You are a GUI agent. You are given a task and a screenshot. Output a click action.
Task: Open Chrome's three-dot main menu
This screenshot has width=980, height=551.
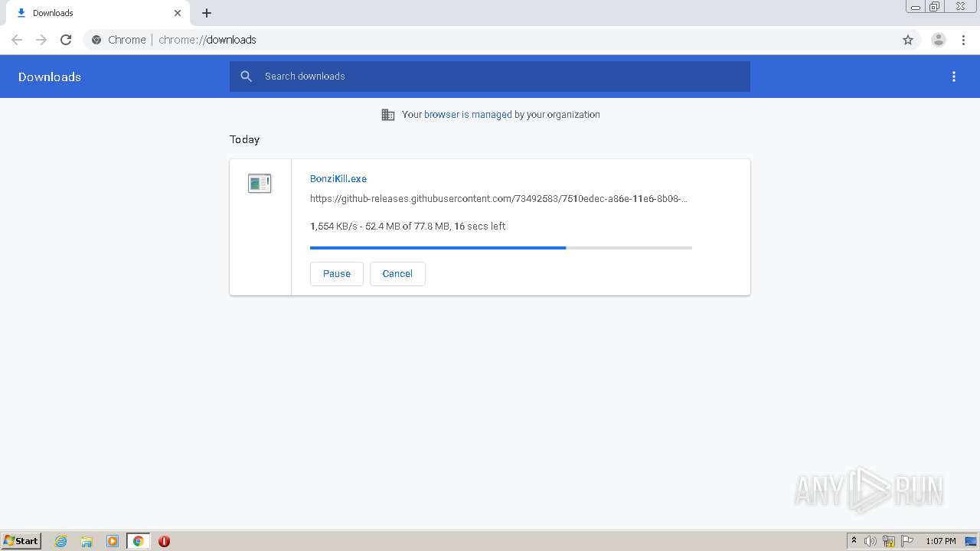(963, 40)
